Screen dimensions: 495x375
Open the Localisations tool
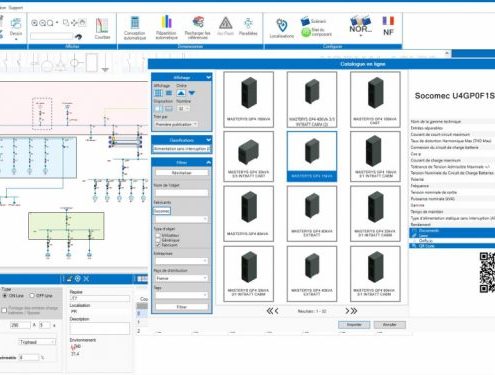[x=282, y=28]
